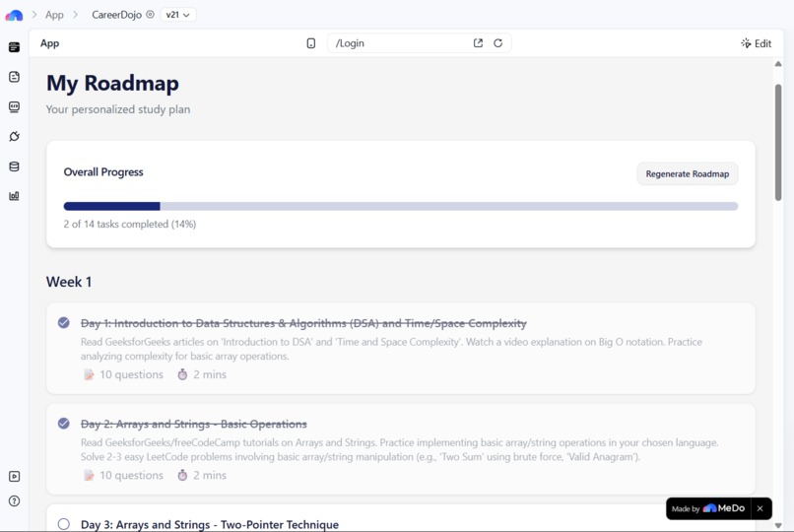The height and width of the screenshot is (532, 794).
Task: Open preview in new tab icon
Action: [478, 43]
